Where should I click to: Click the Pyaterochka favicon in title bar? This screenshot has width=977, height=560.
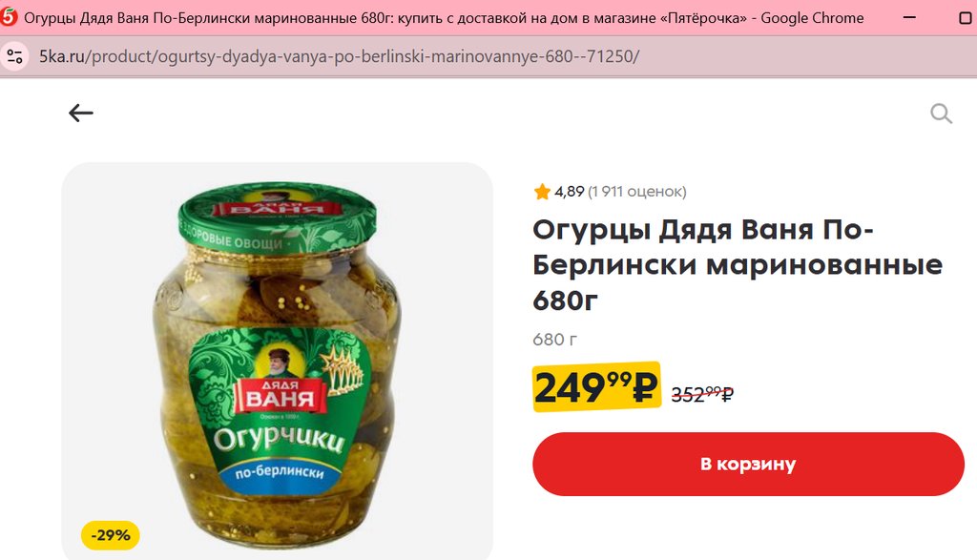[9, 17]
